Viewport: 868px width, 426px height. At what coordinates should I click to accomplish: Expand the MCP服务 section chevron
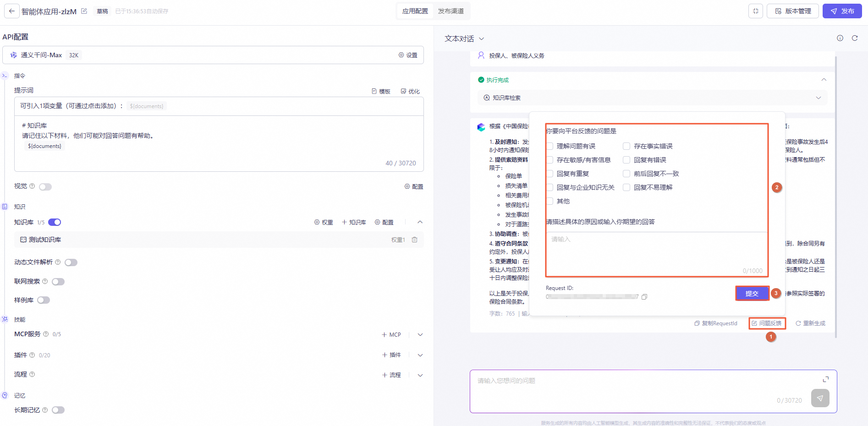[420, 335]
